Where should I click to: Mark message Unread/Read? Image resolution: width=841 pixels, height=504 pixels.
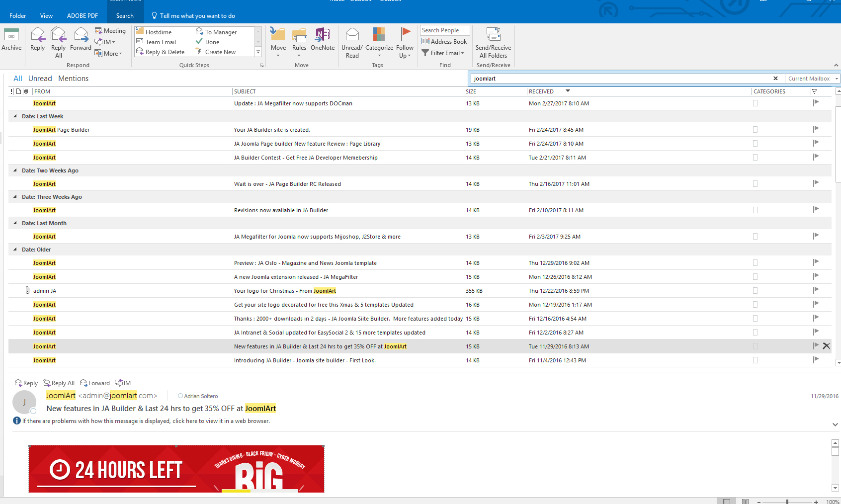(x=352, y=43)
